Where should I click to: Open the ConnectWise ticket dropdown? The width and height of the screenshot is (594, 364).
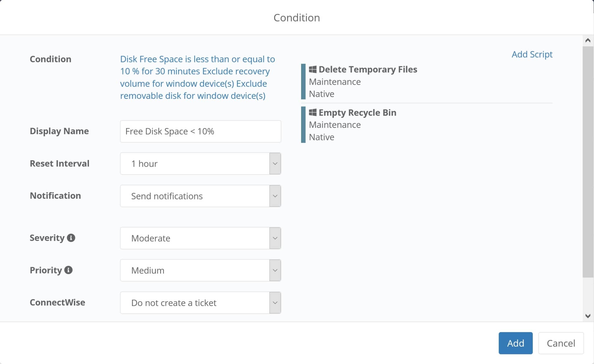pos(200,302)
